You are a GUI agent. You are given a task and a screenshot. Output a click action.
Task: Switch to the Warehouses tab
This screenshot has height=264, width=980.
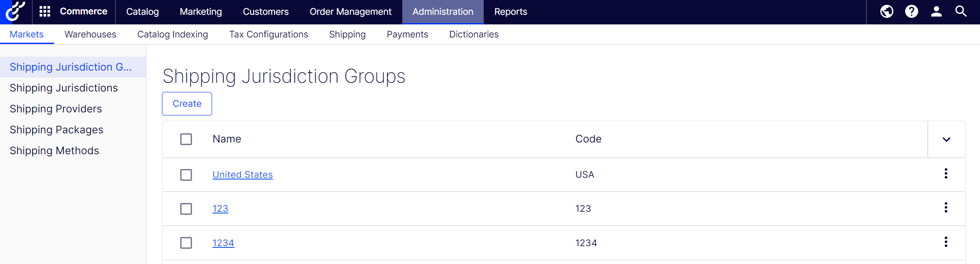pos(90,34)
